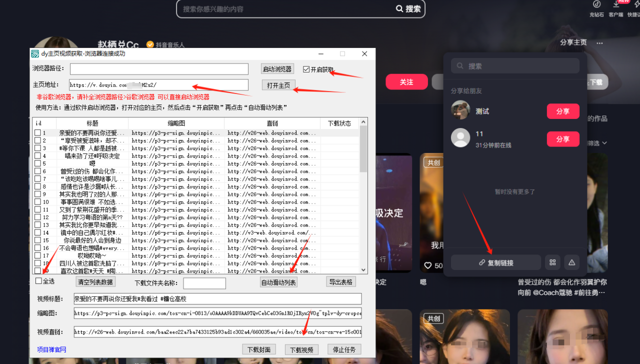Click the 标题 column header
The height and width of the screenshot is (364, 640).
[92, 123]
